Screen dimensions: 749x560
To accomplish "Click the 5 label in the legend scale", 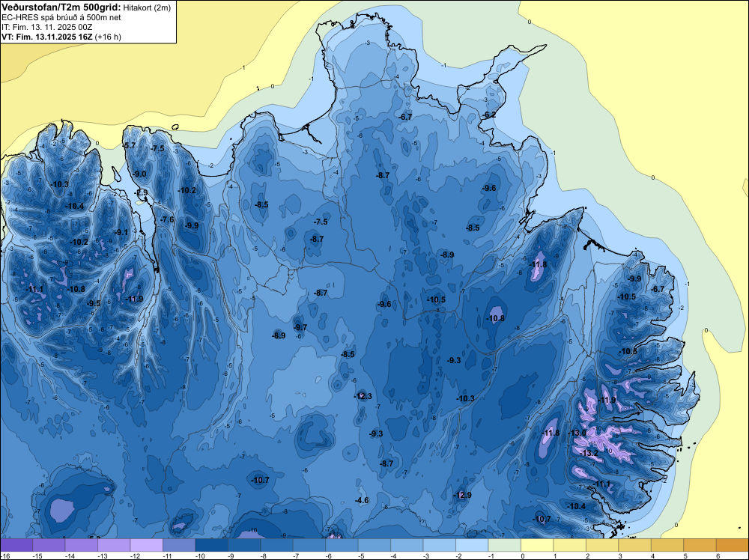I will tap(686, 556).
